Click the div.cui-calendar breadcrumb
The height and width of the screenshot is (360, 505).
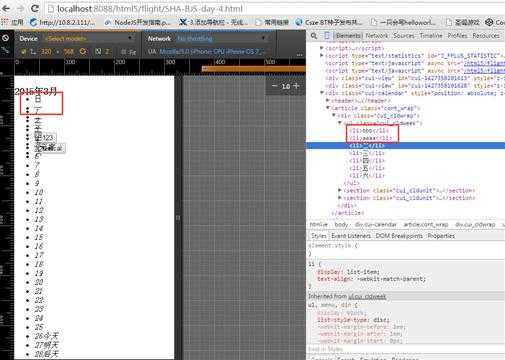coord(376,225)
